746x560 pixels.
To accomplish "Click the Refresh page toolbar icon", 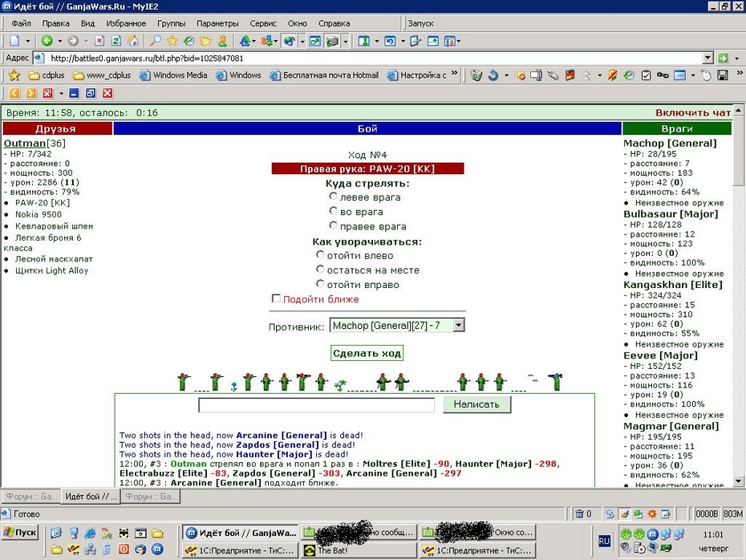I will [x=116, y=41].
